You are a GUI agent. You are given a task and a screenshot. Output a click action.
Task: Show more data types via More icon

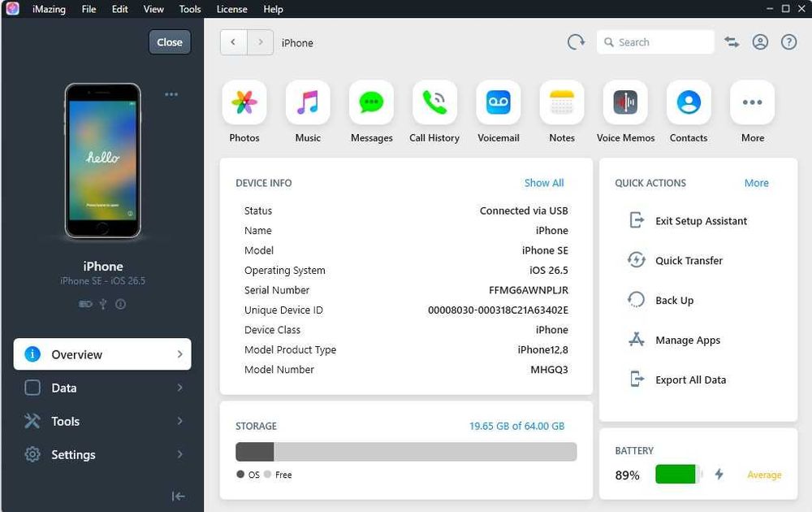(753, 102)
